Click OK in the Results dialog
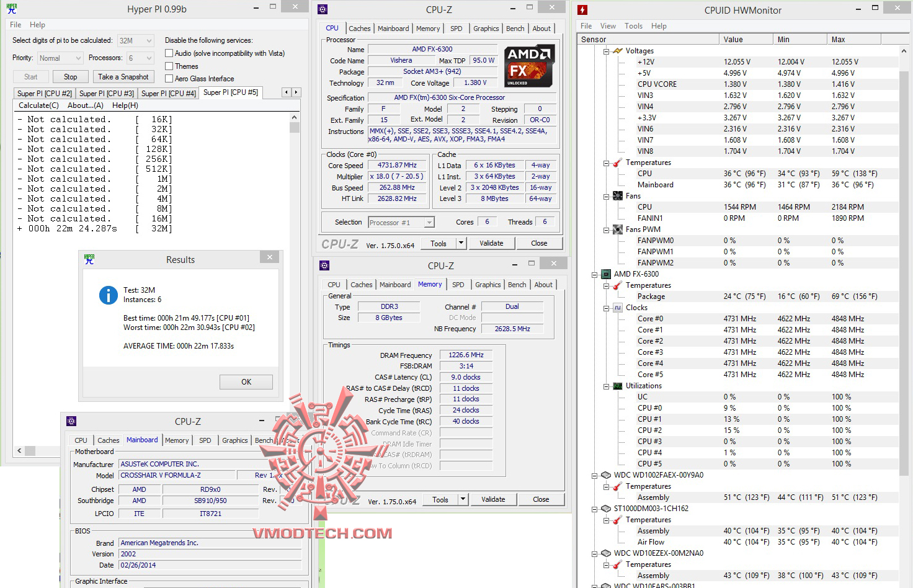Screen dimensions: 913x588 coord(246,382)
